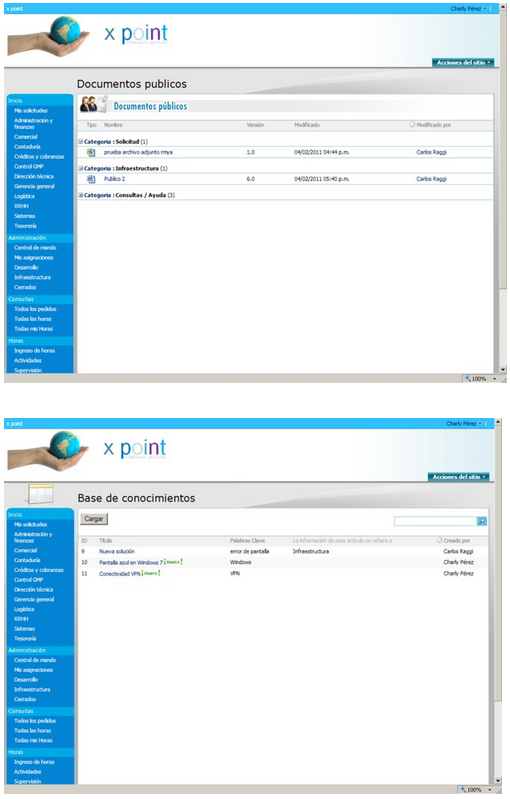The height and width of the screenshot is (799, 510).
Task: Open Charly Pérez user menu on Documentos publicos page
Action: 468,9
